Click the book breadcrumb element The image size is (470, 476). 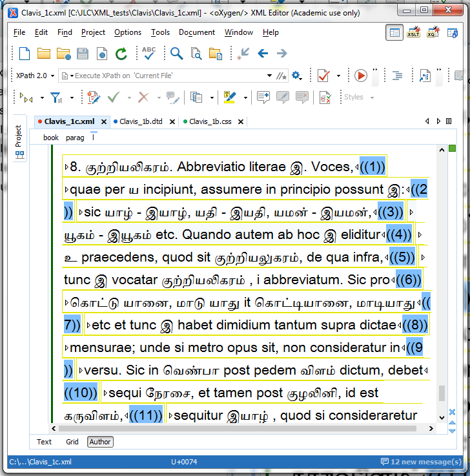(x=50, y=138)
